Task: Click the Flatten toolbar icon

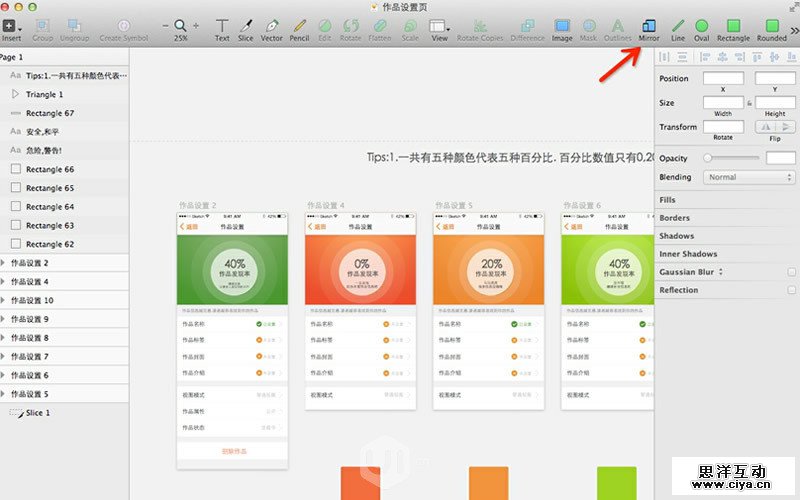Action: click(380, 26)
